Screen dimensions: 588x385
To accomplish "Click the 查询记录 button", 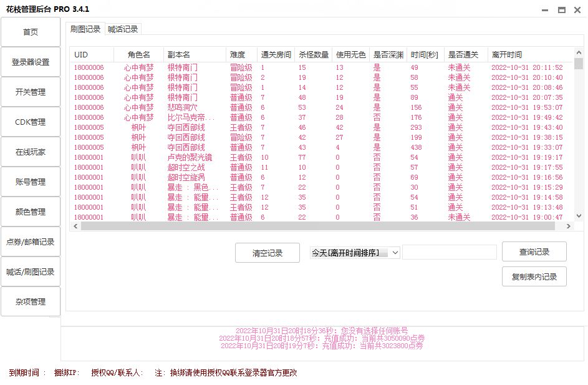I will coord(534,252).
